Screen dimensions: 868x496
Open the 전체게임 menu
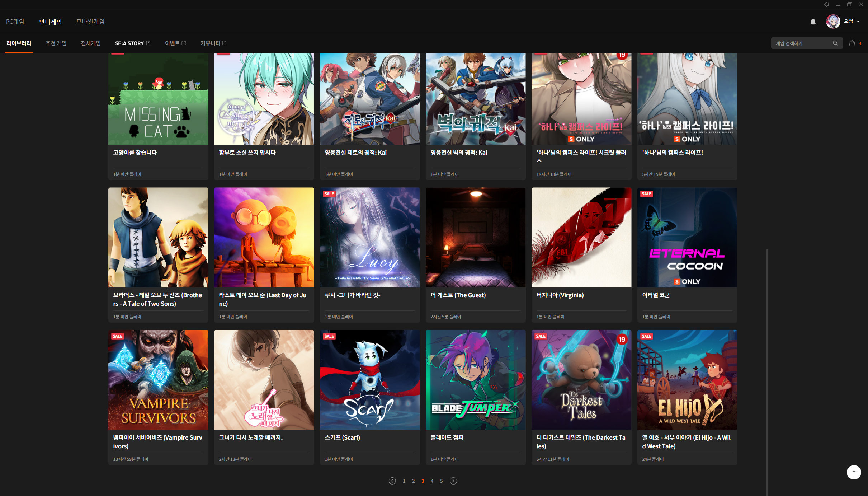click(x=91, y=43)
